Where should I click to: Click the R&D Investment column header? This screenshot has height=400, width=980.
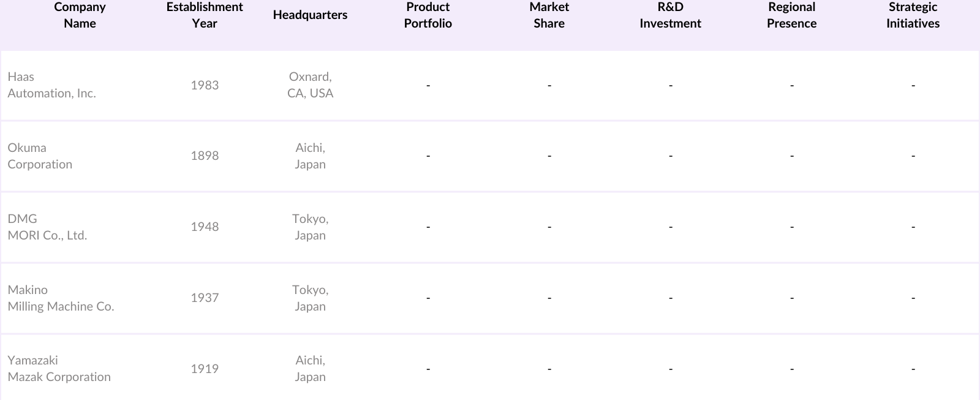[670, 15]
